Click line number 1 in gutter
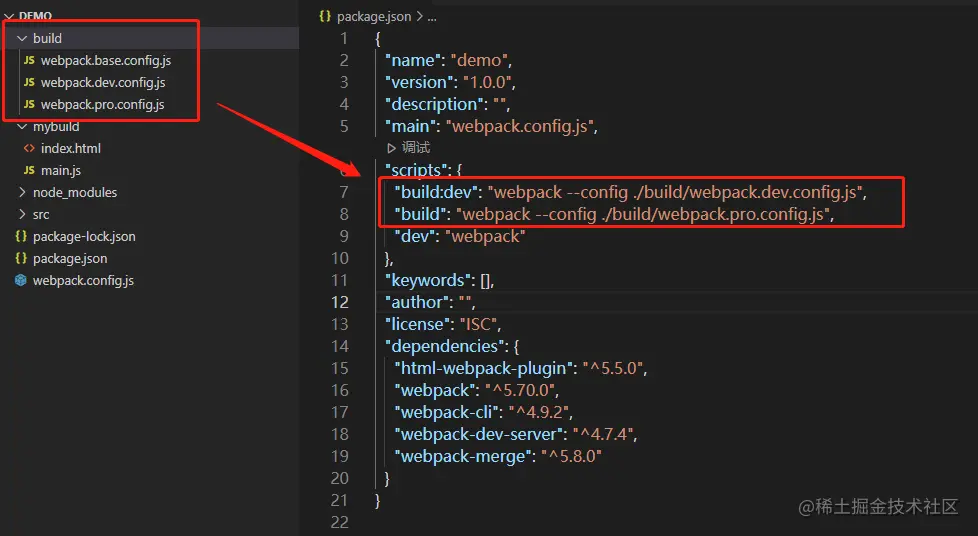The image size is (978, 536). [x=344, y=39]
